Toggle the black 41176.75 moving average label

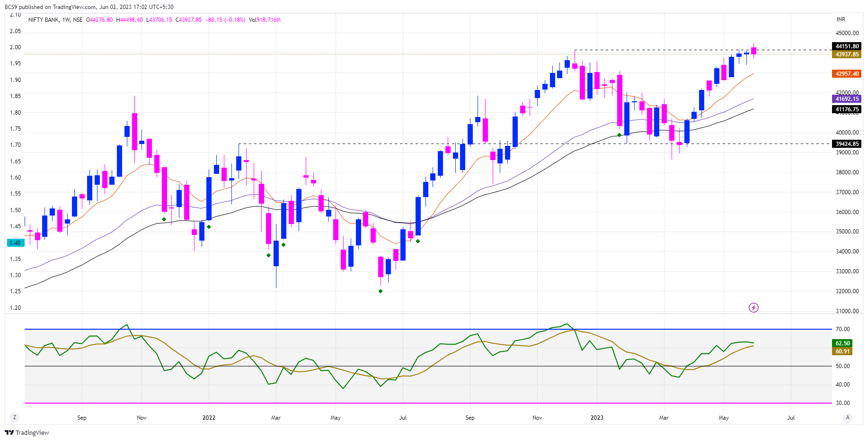(848, 109)
